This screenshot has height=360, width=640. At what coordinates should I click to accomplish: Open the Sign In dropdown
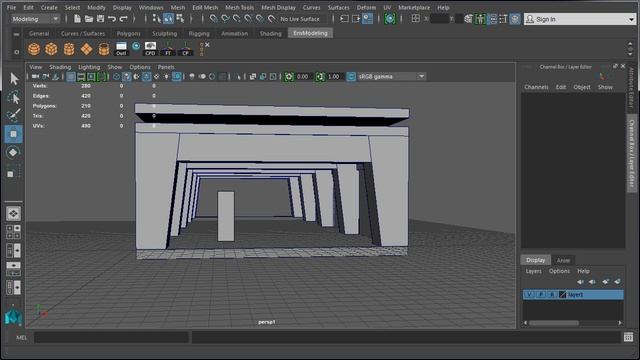[x=580, y=19]
